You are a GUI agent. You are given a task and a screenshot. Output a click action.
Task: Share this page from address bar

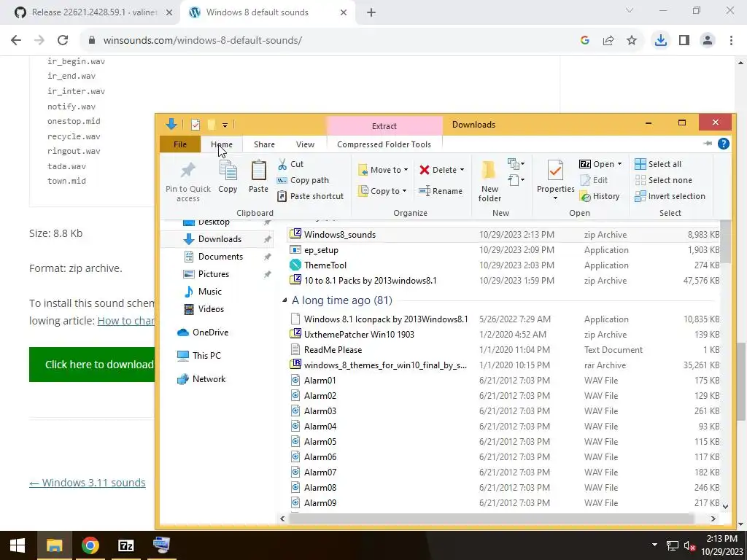608,41
